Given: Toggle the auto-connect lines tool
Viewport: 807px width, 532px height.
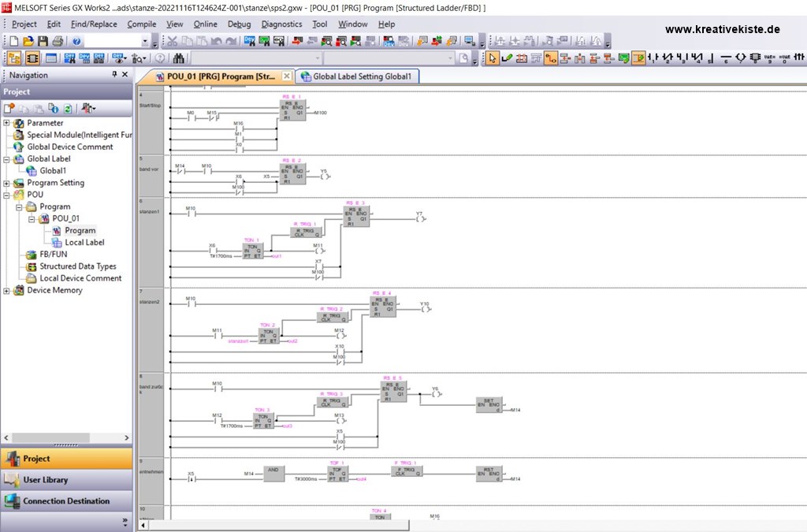Looking at the screenshot, I should click(551, 58).
